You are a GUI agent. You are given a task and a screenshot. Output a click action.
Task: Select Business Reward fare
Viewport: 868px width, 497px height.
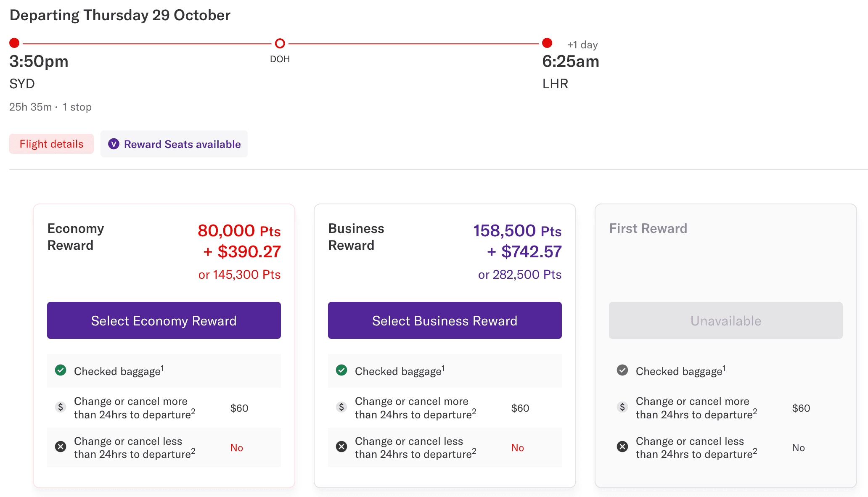click(x=445, y=320)
